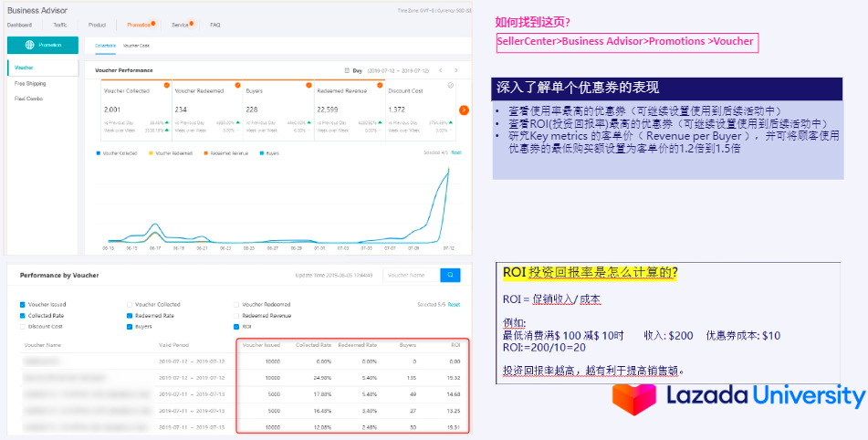Image resolution: width=868 pixels, height=440 pixels.
Task: Open the Promotion tab in top navigation
Action: point(139,25)
